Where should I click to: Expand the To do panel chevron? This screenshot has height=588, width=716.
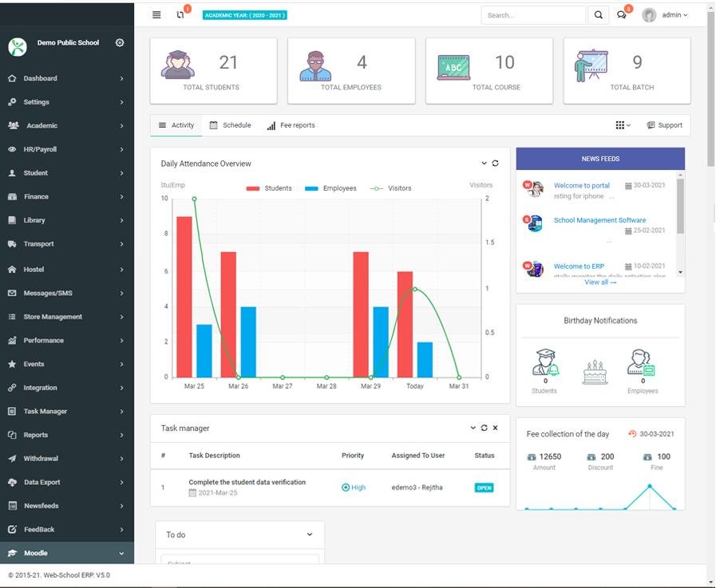click(310, 535)
